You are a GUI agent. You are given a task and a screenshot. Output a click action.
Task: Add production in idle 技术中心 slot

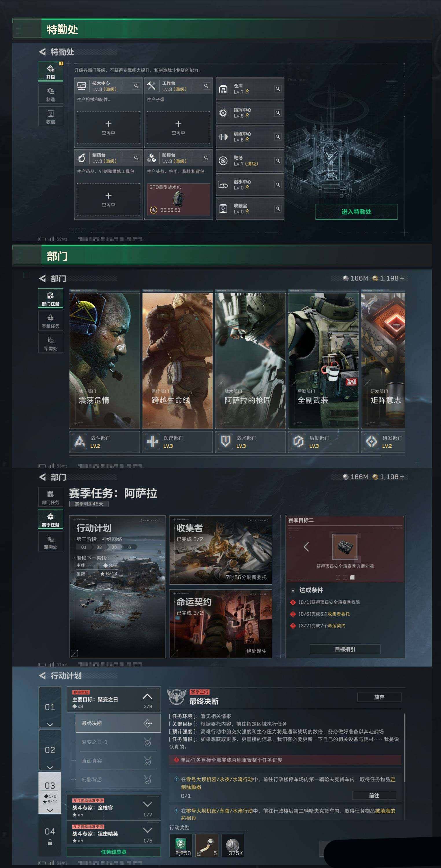click(108, 128)
